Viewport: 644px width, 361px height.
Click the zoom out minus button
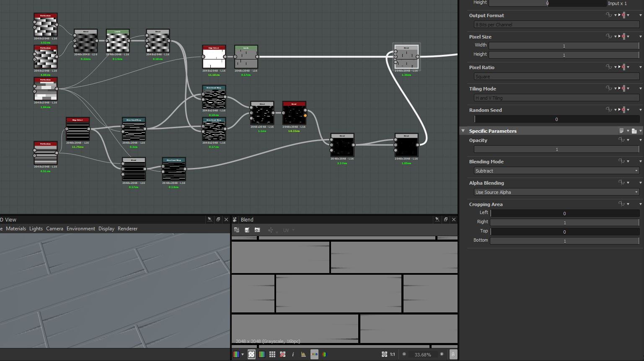404,354
